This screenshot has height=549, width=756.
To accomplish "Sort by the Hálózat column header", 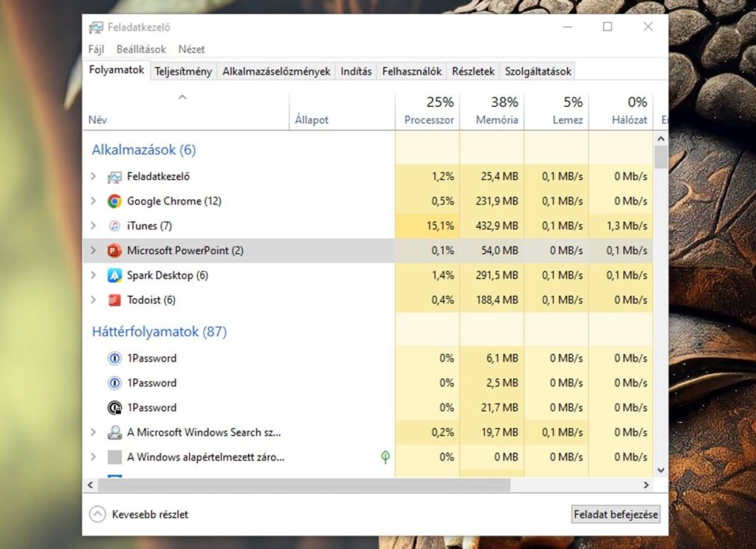I will point(621,111).
